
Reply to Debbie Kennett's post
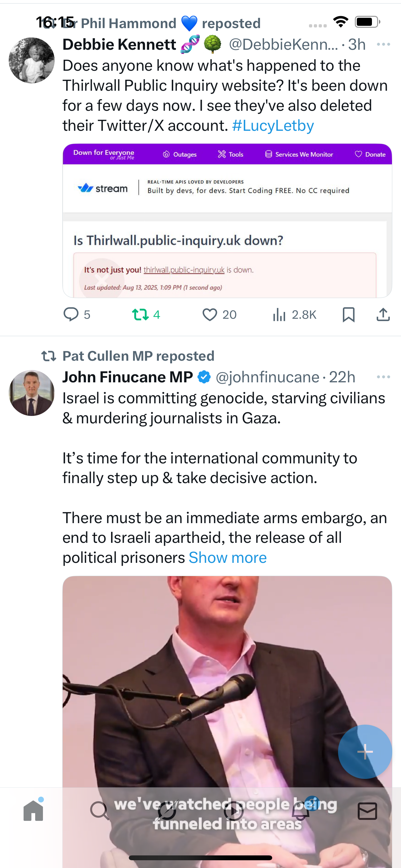(x=71, y=315)
